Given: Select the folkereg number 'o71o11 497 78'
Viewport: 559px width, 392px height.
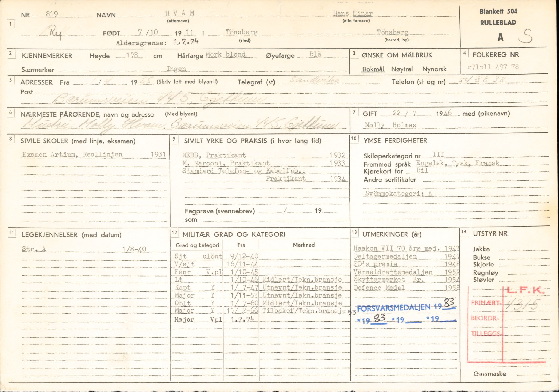Looking at the screenshot, I should 493,67.
